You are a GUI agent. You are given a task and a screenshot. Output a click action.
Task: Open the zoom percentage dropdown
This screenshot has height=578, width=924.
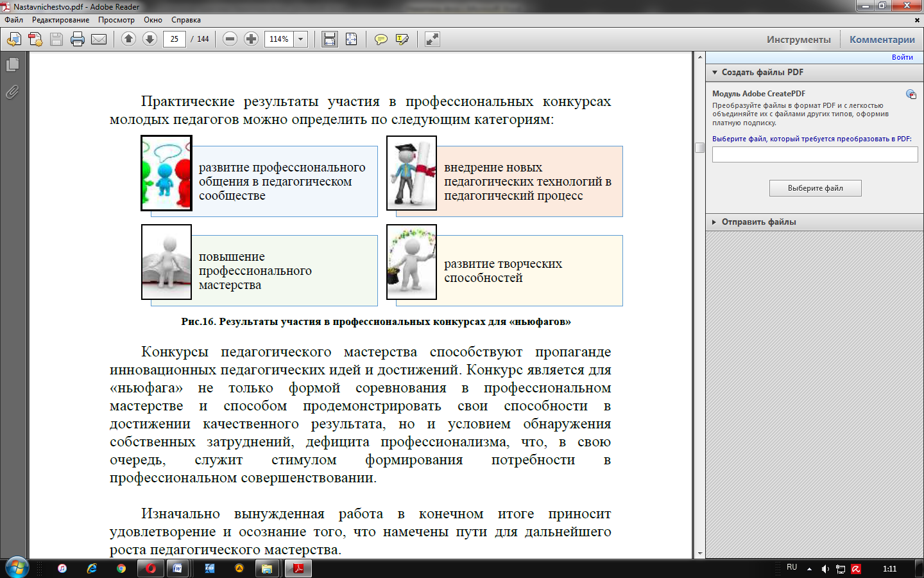tap(300, 39)
